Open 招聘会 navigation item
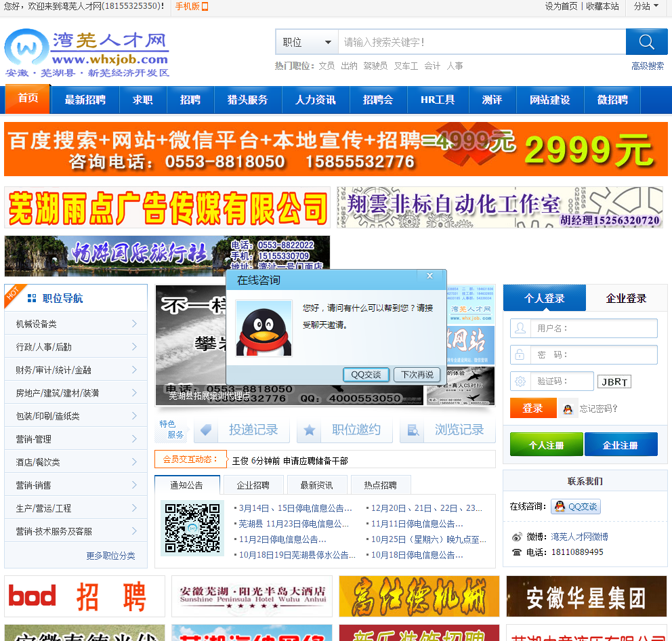Image resolution: width=672 pixels, height=641 pixels. [x=379, y=100]
